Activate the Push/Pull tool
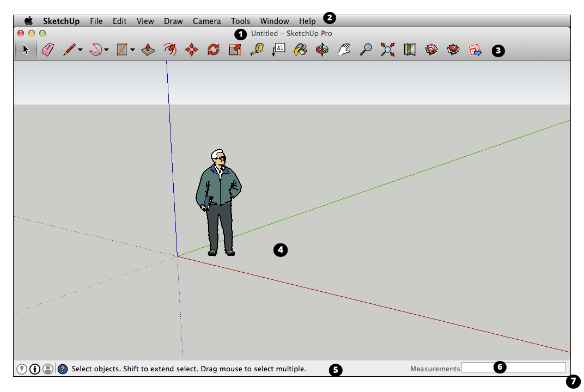The height and width of the screenshot is (392, 584). click(x=148, y=50)
